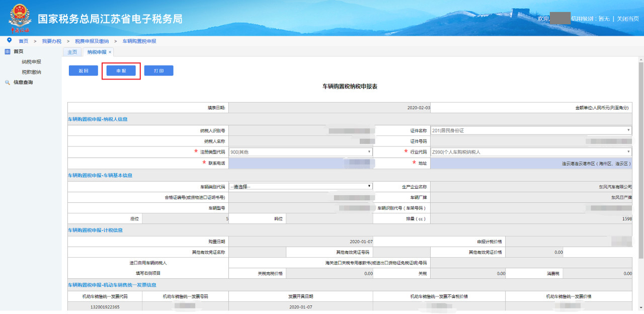
Task: Click 首页 in the breadcrumb
Action: point(23,41)
